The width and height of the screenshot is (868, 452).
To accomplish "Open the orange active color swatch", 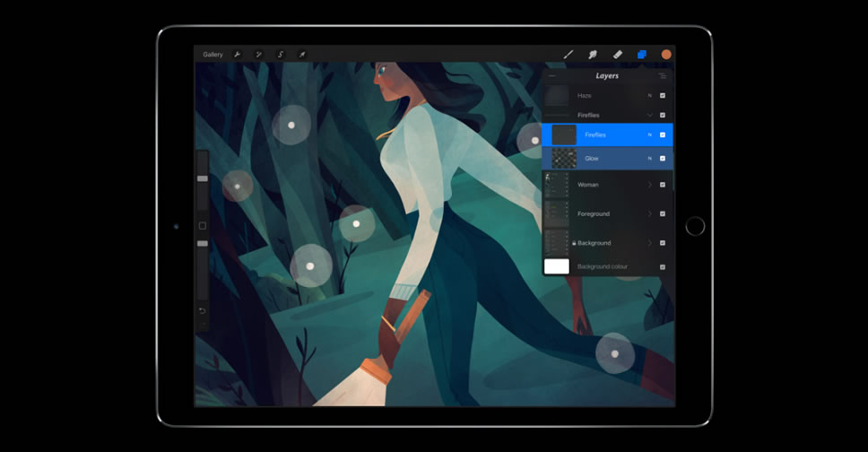I will (666, 55).
